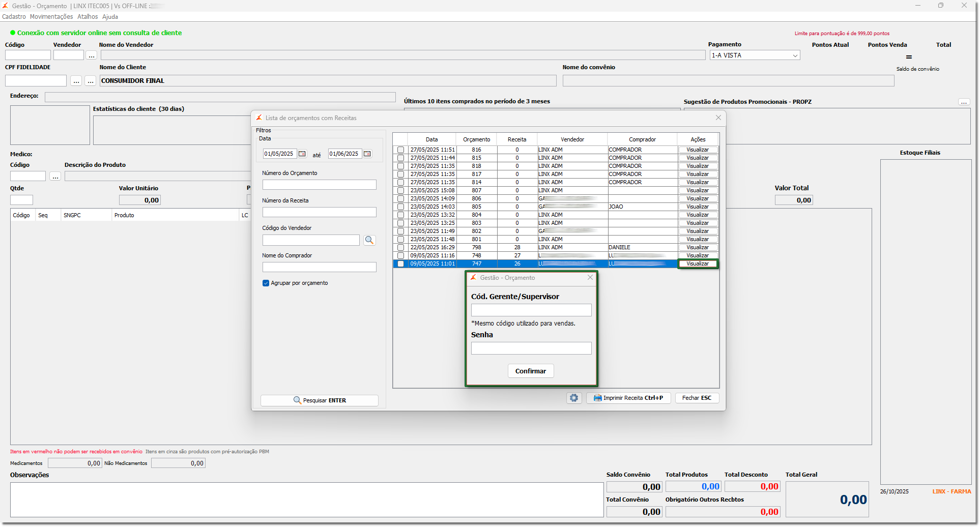Screen dimensions: 980x527
Task: Click the vendor code magnifier search icon
Action: 369,240
